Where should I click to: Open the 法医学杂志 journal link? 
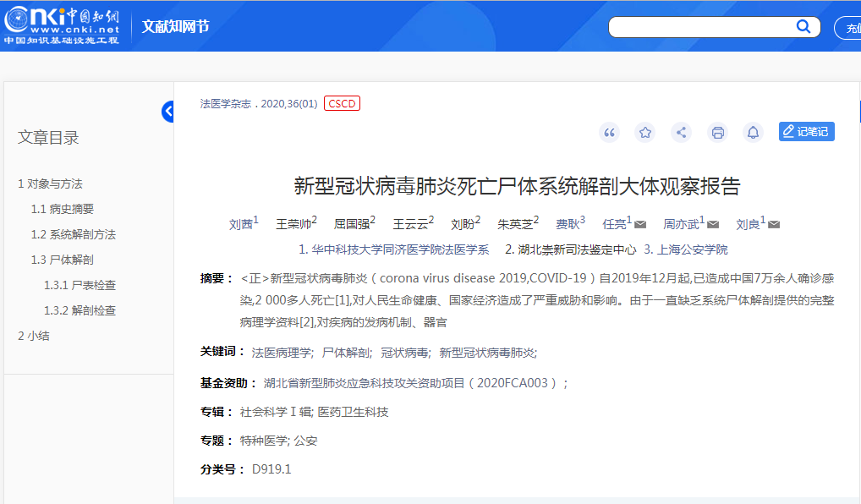(225, 104)
